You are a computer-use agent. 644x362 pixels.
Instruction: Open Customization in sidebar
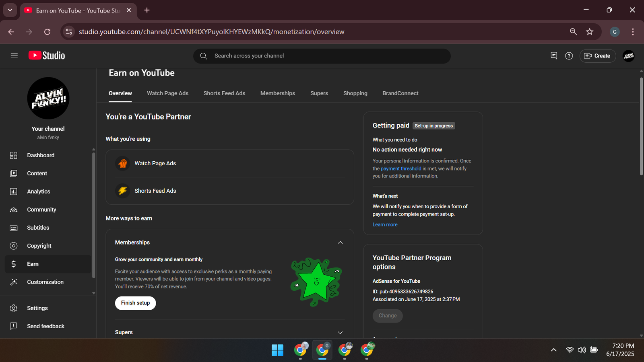click(x=48, y=282)
